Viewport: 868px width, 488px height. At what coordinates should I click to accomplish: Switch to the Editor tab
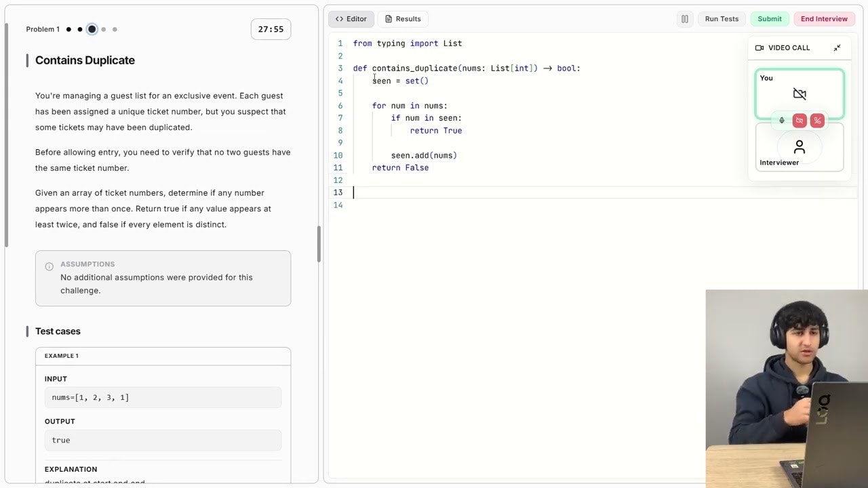[x=351, y=19]
